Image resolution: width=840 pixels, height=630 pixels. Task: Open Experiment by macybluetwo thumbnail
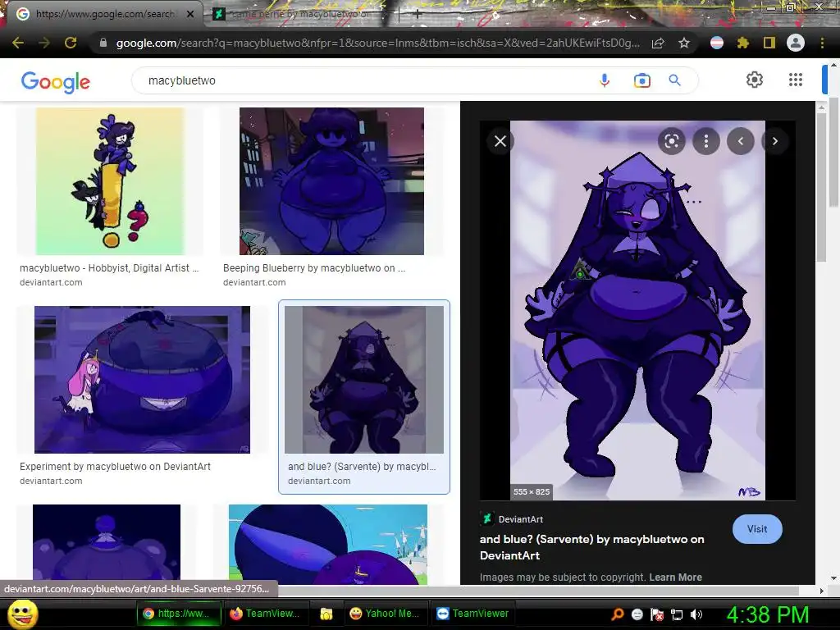coord(142,379)
